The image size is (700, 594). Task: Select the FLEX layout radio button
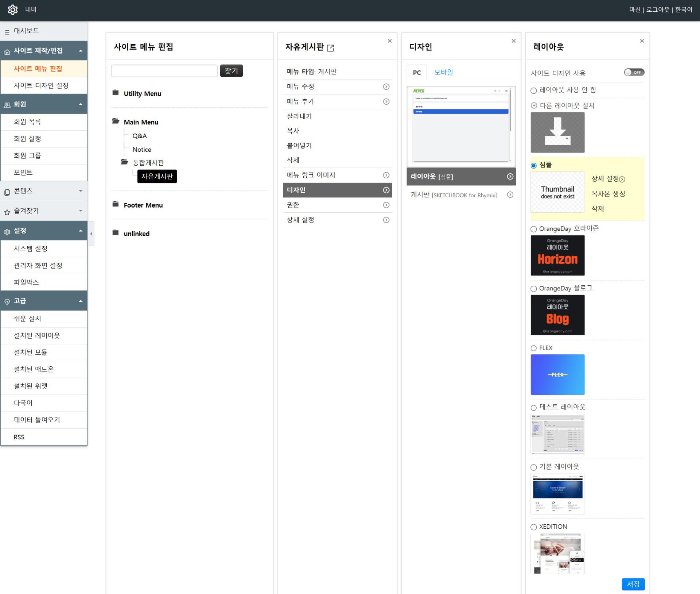[x=534, y=348]
